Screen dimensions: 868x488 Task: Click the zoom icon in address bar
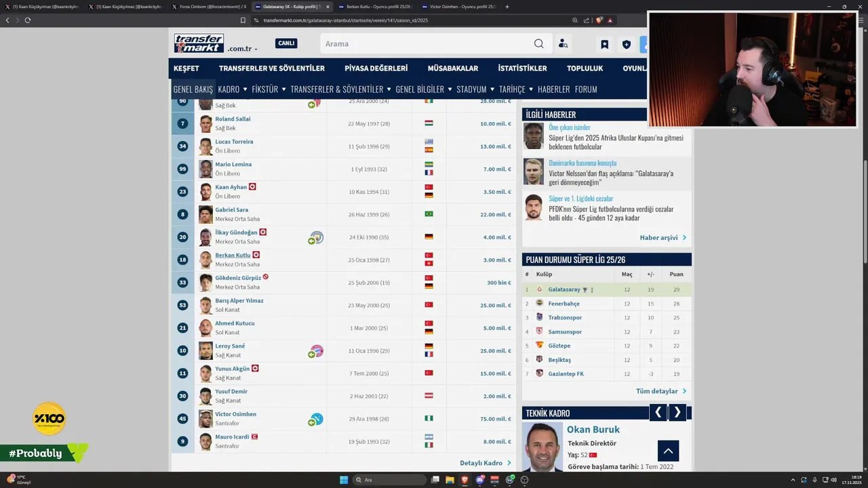click(x=575, y=20)
